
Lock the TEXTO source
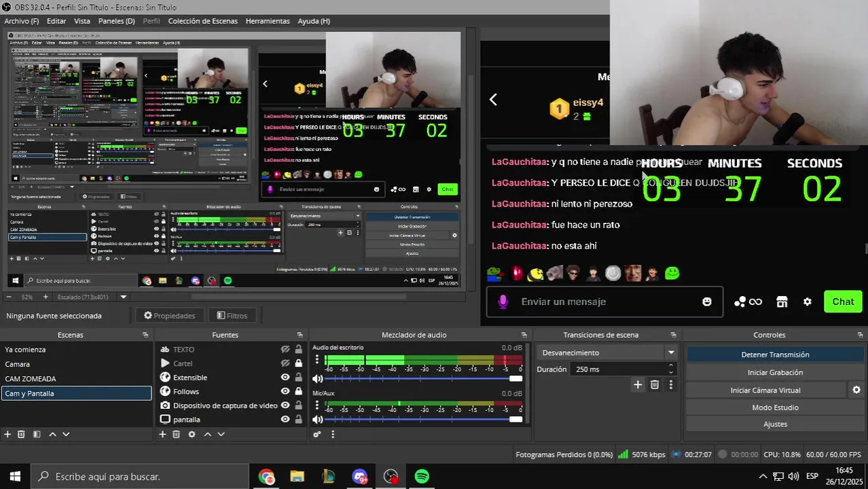click(x=298, y=349)
